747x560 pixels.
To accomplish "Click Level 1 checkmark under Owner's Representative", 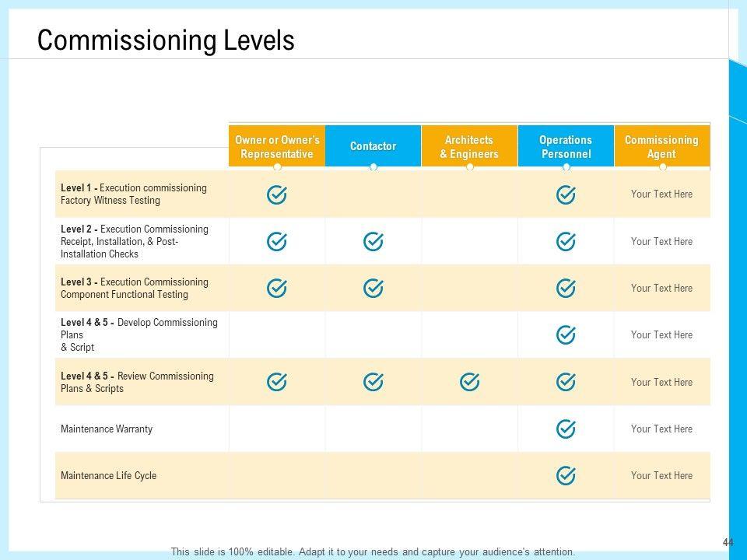I will tap(277, 194).
